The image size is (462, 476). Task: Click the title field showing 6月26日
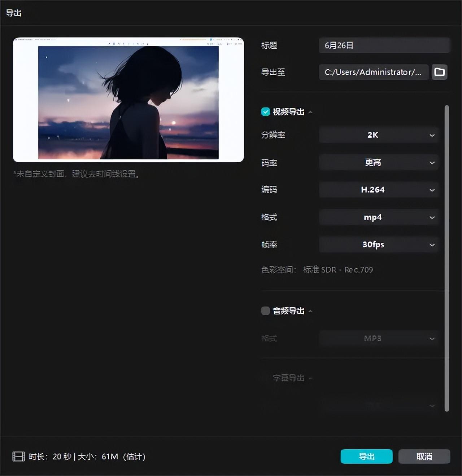tap(384, 45)
